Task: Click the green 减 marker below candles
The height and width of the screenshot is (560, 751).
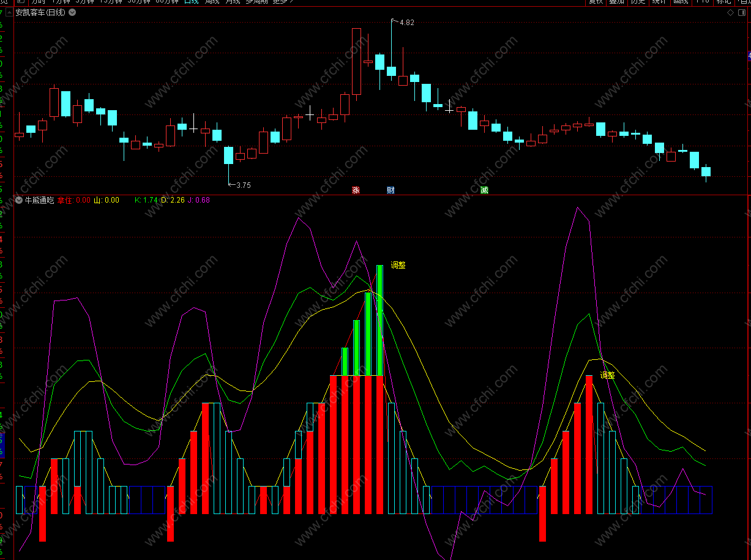Action: 484,190
